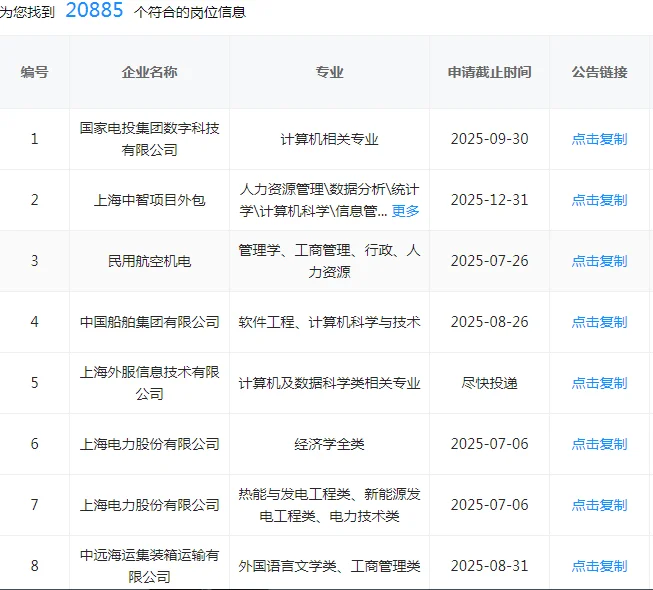
Task: Copy link for 国家电投集团数字科技有限公司
Action: (x=599, y=139)
